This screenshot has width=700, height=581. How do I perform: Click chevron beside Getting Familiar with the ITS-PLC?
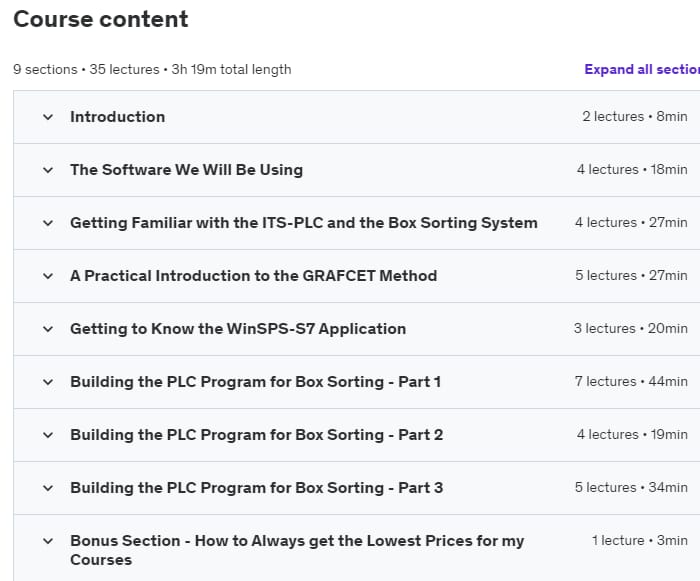[47, 223]
